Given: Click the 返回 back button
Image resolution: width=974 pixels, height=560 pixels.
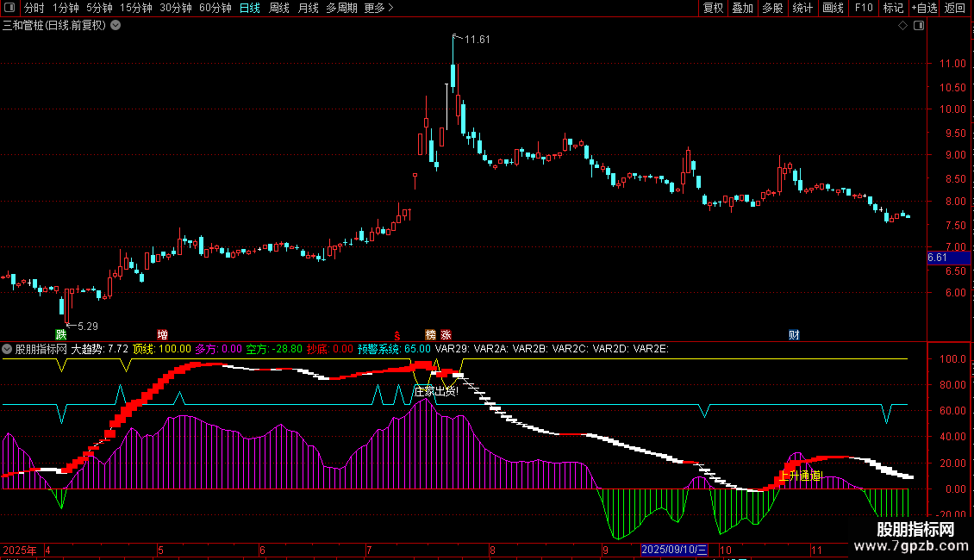Looking at the screenshot, I should [955, 9].
